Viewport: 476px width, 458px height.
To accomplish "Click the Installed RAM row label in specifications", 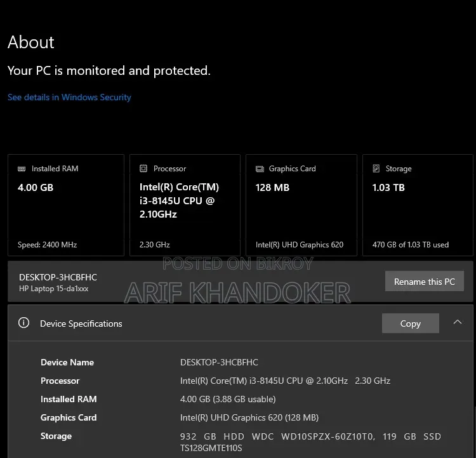I will click(69, 399).
